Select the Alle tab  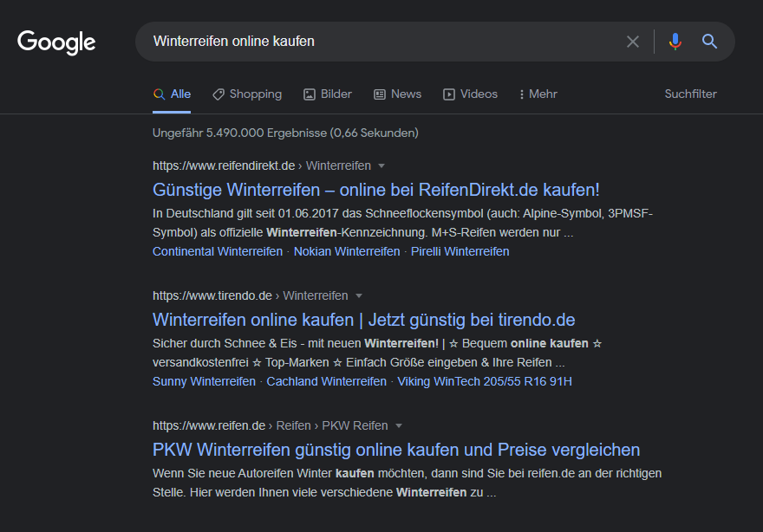click(172, 94)
